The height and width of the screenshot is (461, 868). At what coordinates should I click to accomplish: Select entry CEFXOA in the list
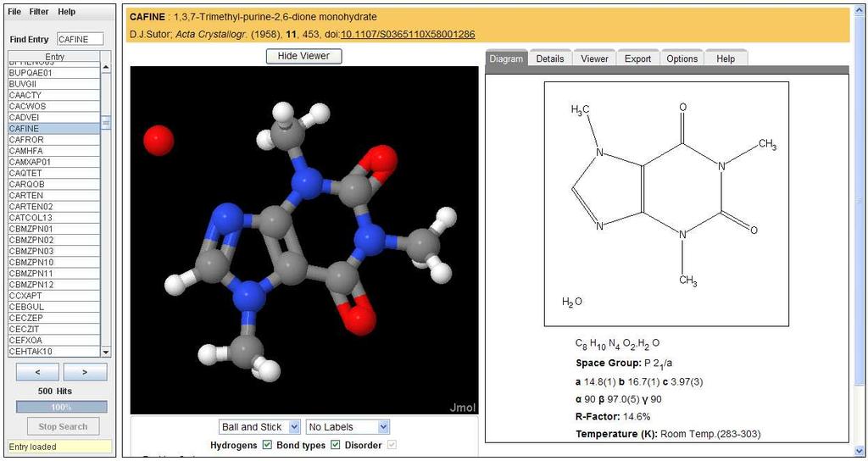(x=53, y=340)
